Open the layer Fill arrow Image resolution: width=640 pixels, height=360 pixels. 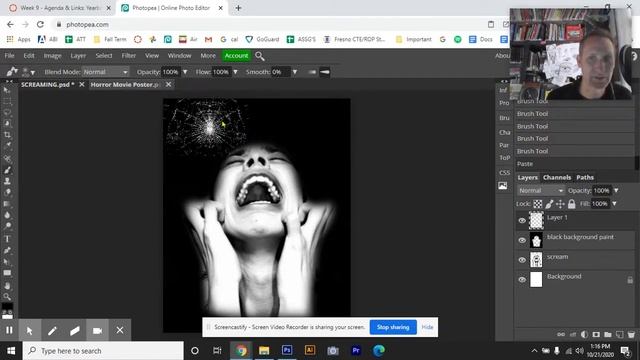(x=614, y=204)
